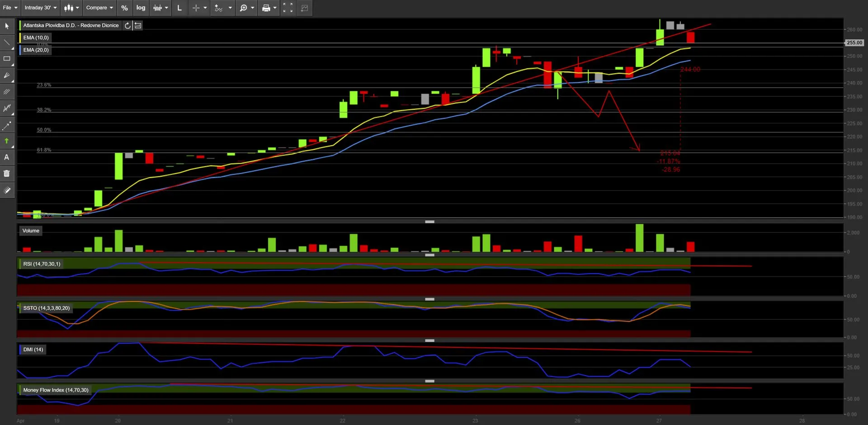Toggle logarithmic scale with log button

(141, 8)
